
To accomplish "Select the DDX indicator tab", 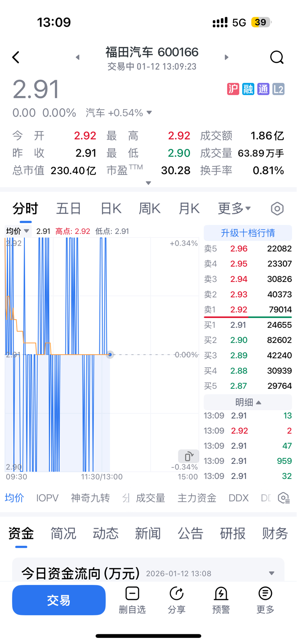I will [x=239, y=498].
